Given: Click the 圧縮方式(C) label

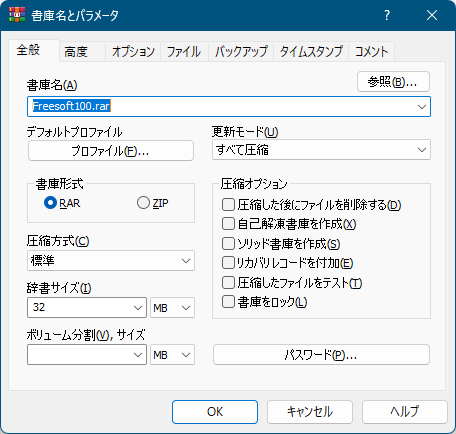Looking at the screenshot, I should pos(58,241).
